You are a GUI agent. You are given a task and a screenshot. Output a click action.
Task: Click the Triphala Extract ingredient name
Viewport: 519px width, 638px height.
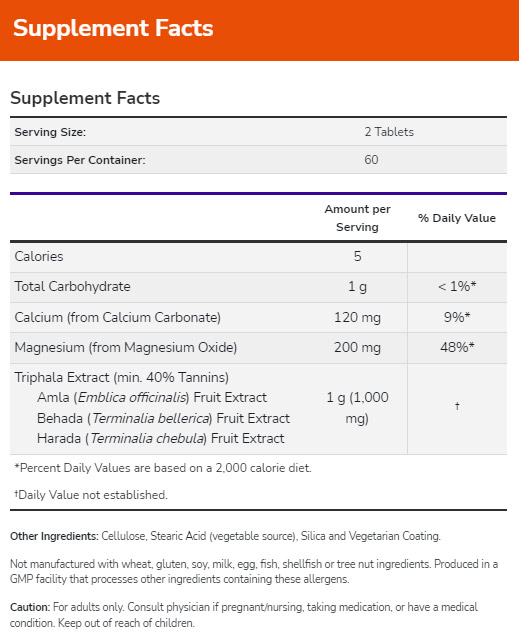coord(121,377)
